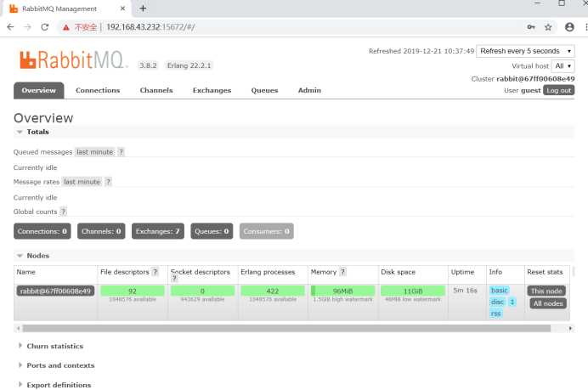This screenshot has width=588, height=390.
Task: Click the help icon under Socket descriptors
Action: (x=174, y=278)
